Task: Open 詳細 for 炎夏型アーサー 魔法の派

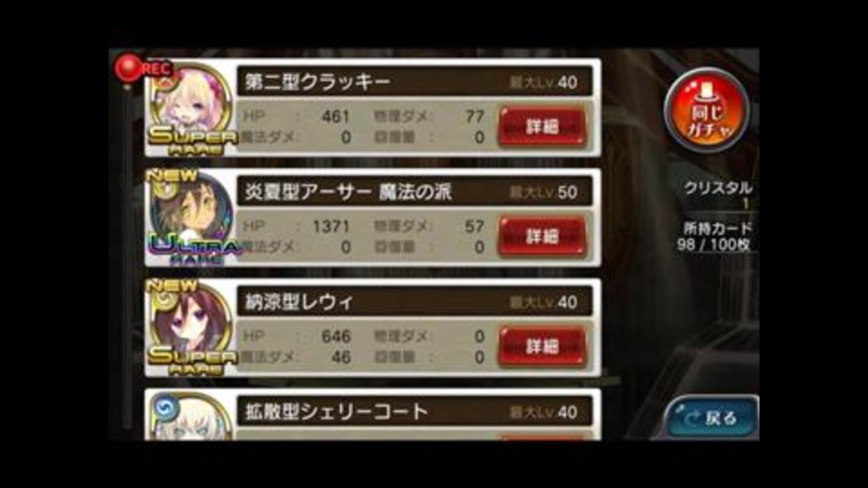Action: click(542, 237)
